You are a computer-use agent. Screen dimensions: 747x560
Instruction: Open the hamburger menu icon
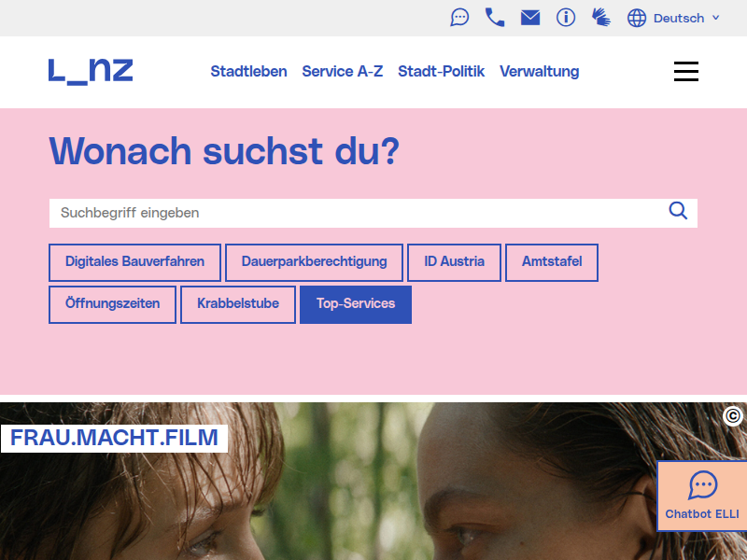[x=686, y=72]
